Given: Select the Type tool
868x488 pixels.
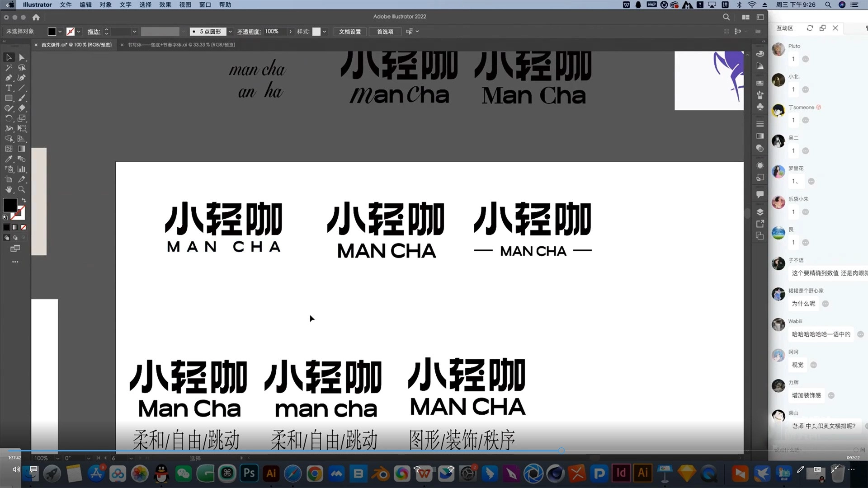Looking at the screenshot, I should click(x=9, y=88).
